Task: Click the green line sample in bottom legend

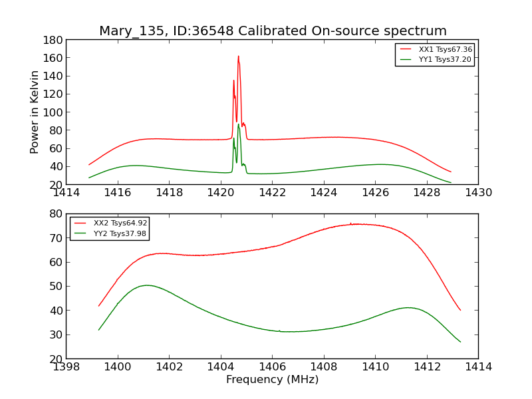Action: point(80,233)
